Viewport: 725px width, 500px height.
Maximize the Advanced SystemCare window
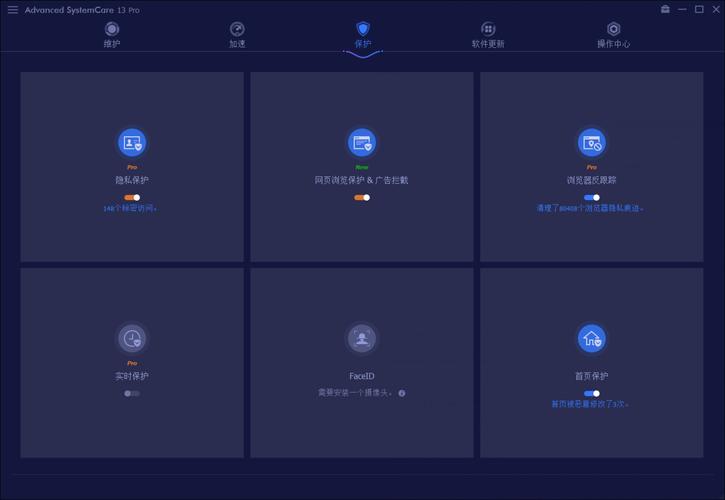coord(699,9)
